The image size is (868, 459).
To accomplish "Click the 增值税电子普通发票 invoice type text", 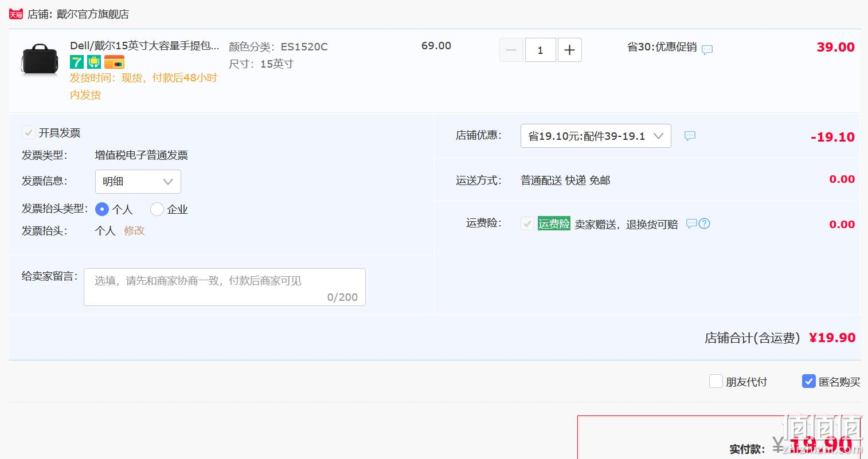I will [x=142, y=155].
